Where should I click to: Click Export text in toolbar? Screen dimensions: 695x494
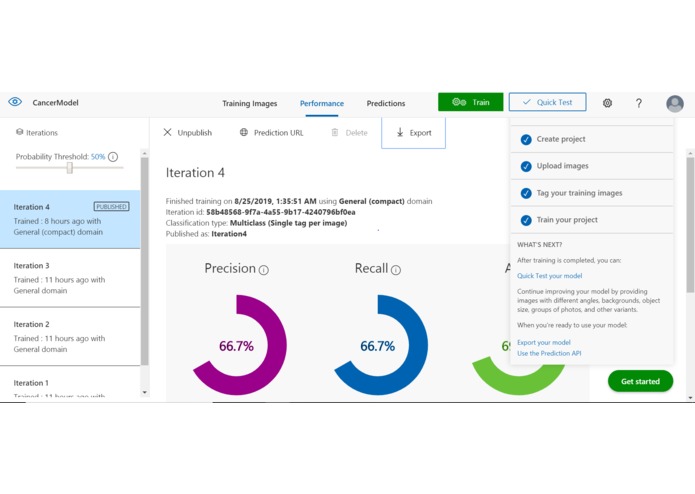point(420,132)
